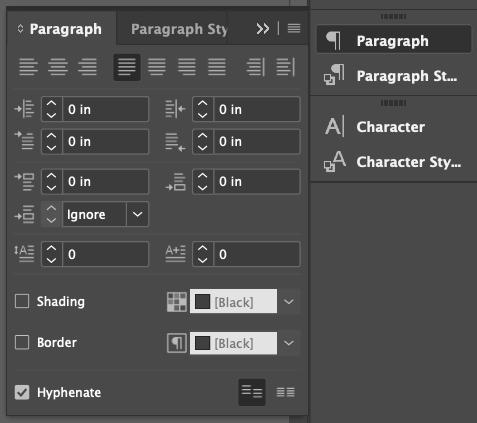Click Drop Cap One or More Characters icon
This screenshot has height=423, width=477.
[175, 254]
